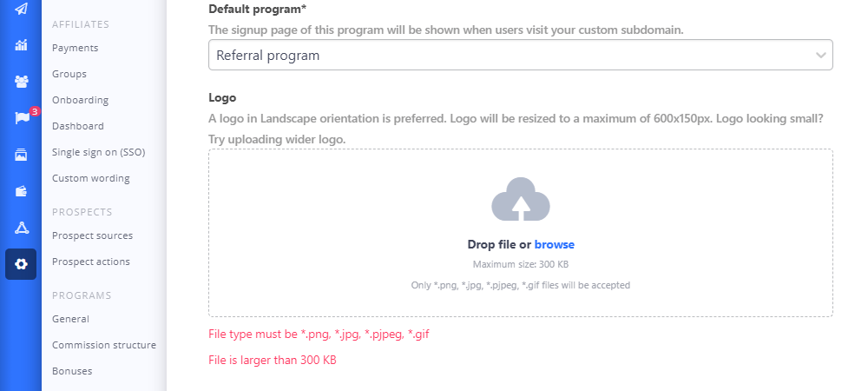The height and width of the screenshot is (391, 868).
Task: Navigate to Custom wording settings
Action: pyautogui.click(x=90, y=178)
